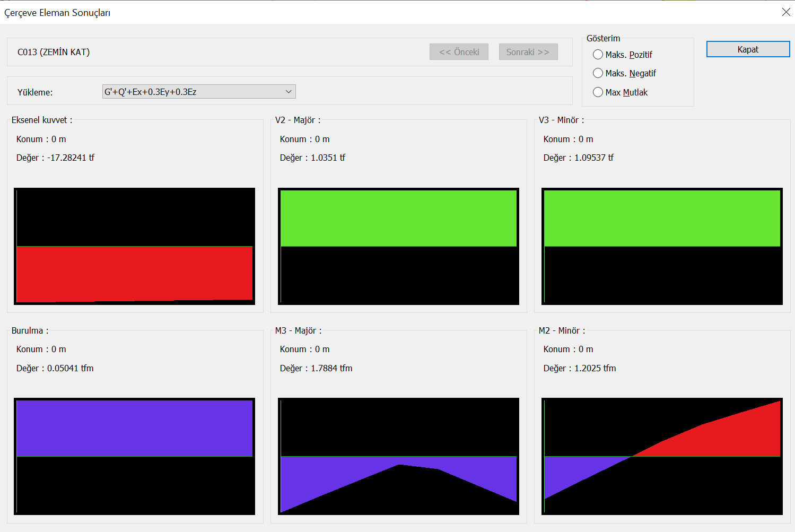795x532 pixels.
Task: Open the Yükleme load combination dropdown
Action: [x=199, y=92]
